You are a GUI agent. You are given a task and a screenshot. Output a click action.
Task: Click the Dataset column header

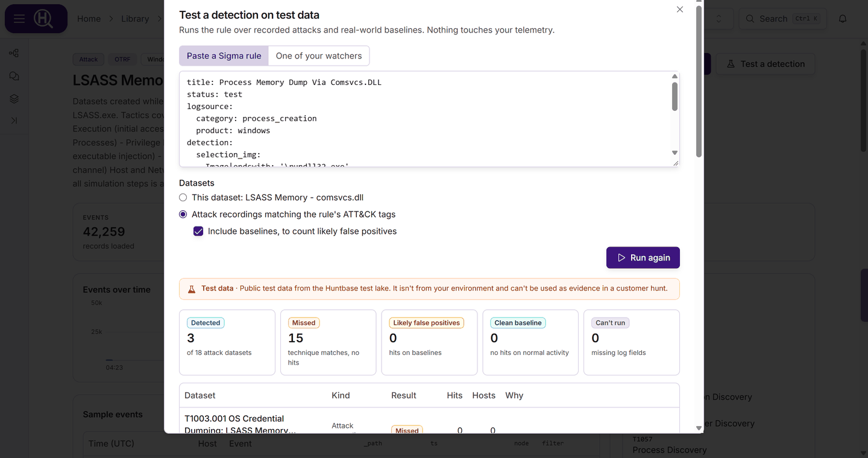coord(200,395)
